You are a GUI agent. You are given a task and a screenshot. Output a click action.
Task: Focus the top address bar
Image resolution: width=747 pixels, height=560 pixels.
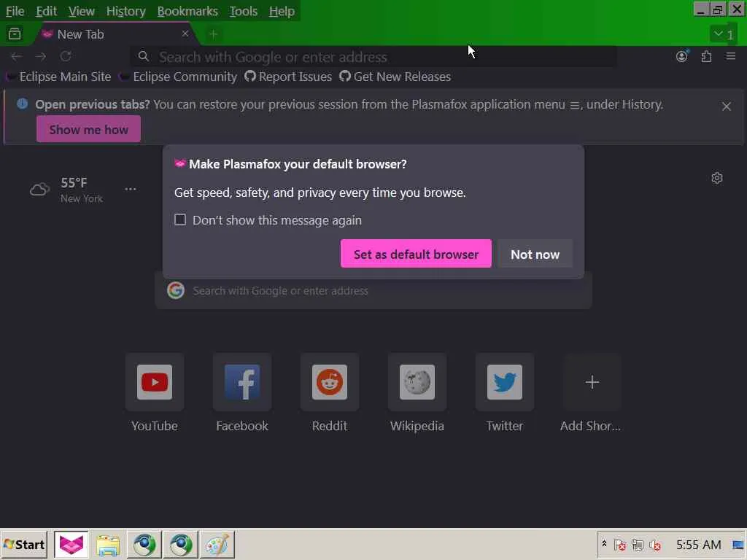point(373,57)
